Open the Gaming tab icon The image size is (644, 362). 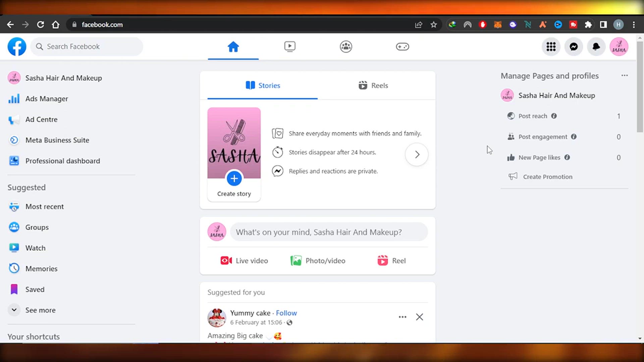coord(402,47)
